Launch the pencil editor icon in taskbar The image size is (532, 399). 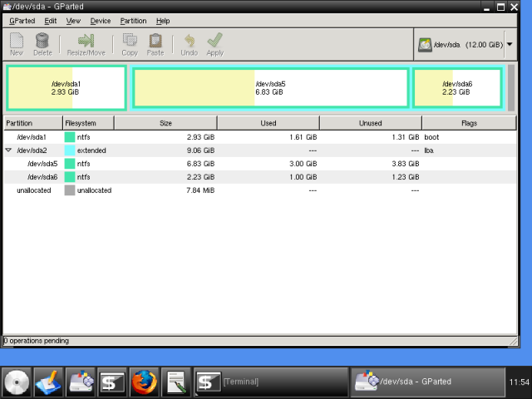[48, 382]
